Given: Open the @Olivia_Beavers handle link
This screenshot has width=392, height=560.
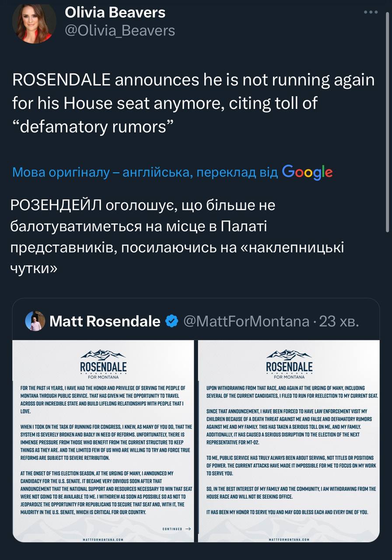Looking at the screenshot, I should (119, 31).
